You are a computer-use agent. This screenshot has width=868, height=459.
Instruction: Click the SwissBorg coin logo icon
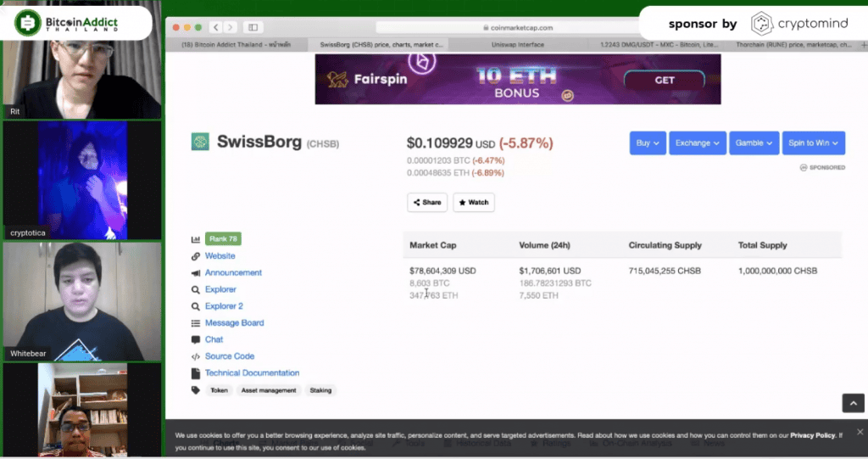click(x=200, y=142)
